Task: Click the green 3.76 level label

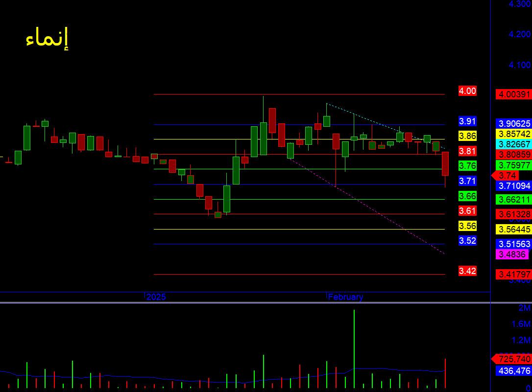Action: pyautogui.click(x=467, y=166)
